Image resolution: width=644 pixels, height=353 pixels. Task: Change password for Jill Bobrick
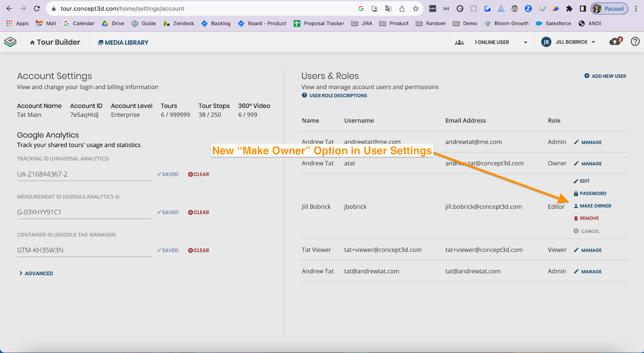590,193
